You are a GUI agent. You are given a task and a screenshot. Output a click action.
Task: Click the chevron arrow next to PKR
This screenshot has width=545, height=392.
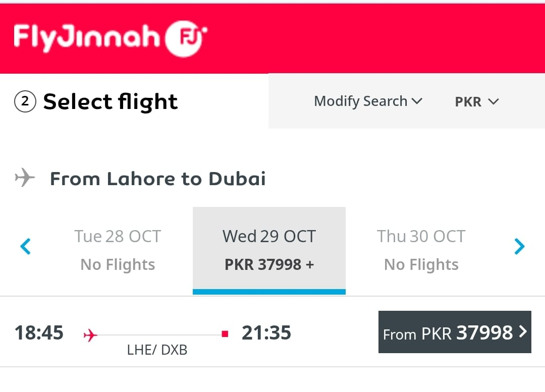[494, 101]
